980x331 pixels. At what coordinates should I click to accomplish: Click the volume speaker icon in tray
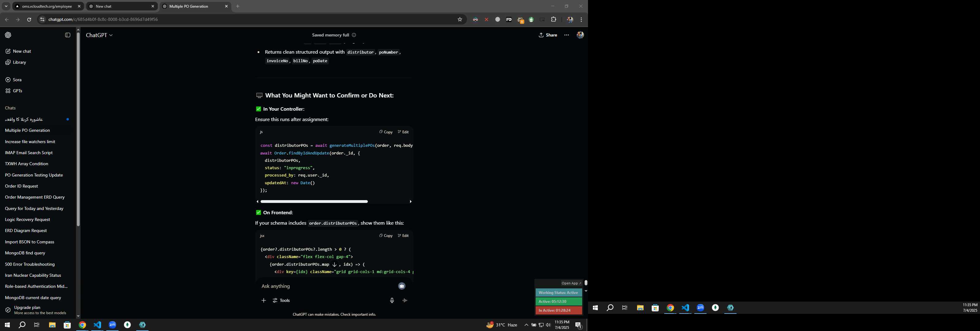click(548, 325)
